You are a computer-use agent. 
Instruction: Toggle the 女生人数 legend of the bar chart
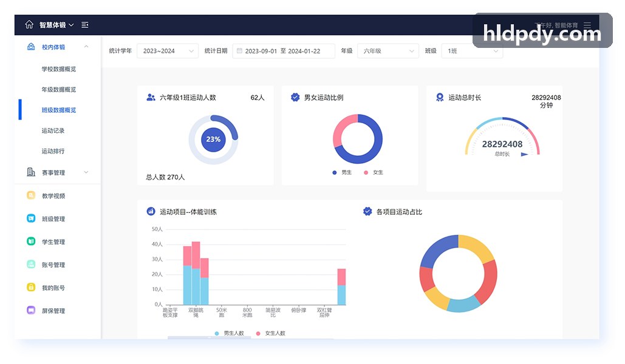[x=271, y=333]
